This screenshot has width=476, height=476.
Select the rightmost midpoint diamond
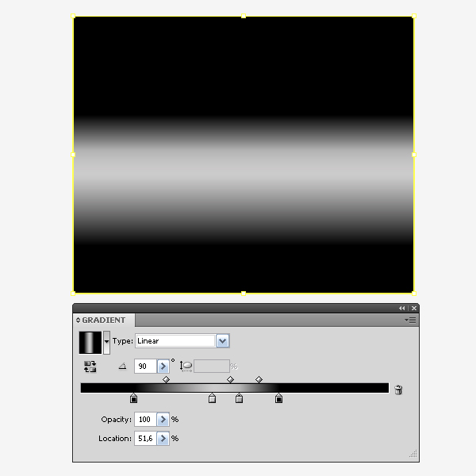(x=259, y=379)
